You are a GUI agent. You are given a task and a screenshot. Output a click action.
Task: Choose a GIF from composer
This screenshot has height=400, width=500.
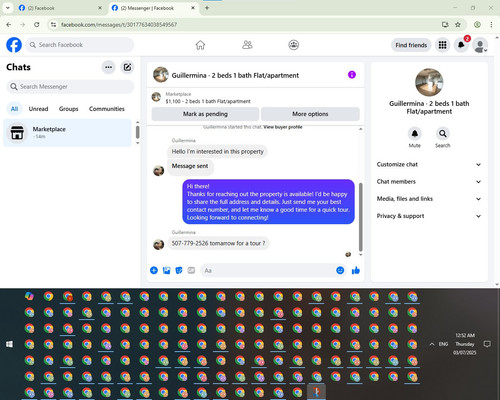tap(191, 270)
